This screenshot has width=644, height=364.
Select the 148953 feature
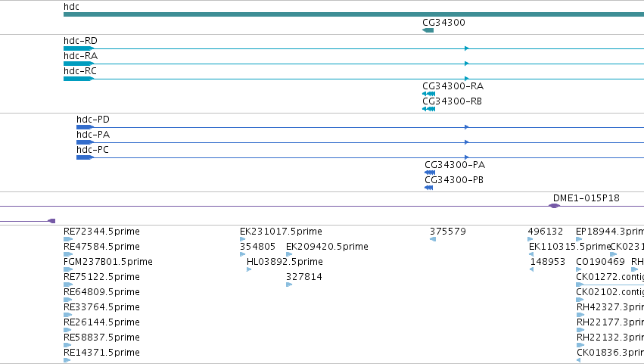click(531, 269)
